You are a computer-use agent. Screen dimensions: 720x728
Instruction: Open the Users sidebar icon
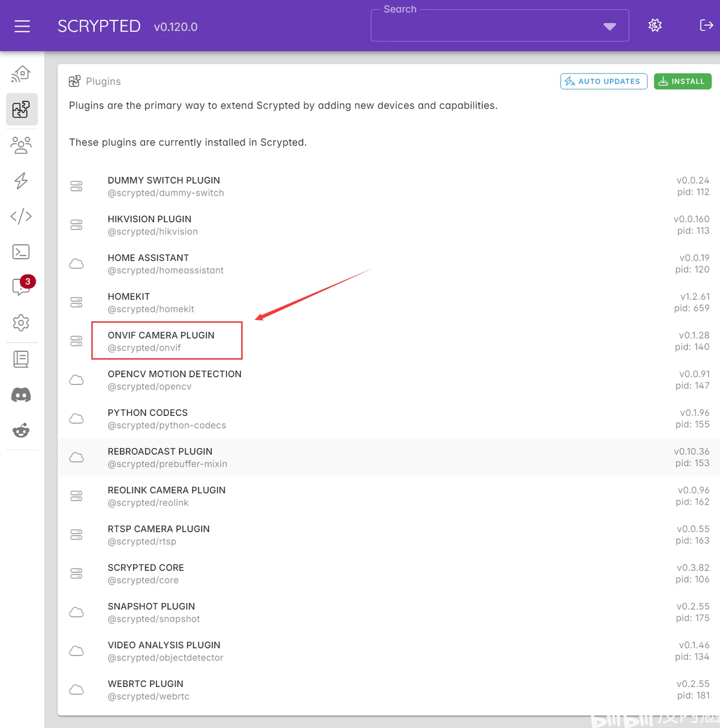pyautogui.click(x=21, y=145)
